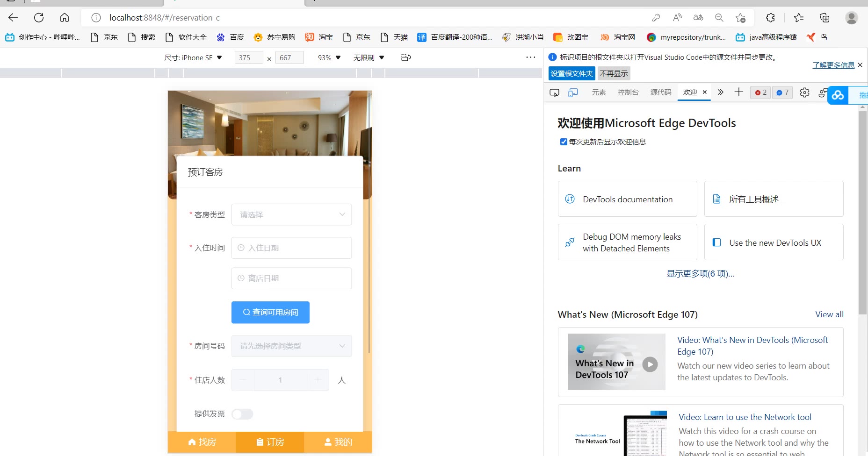Switch to the 源代码 Sources tab
Viewport: 868px width, 456px height.
point(660,93)
